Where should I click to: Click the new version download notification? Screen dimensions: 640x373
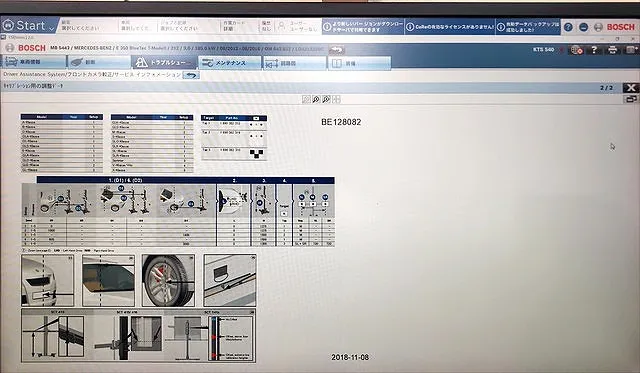click(363, 27)
